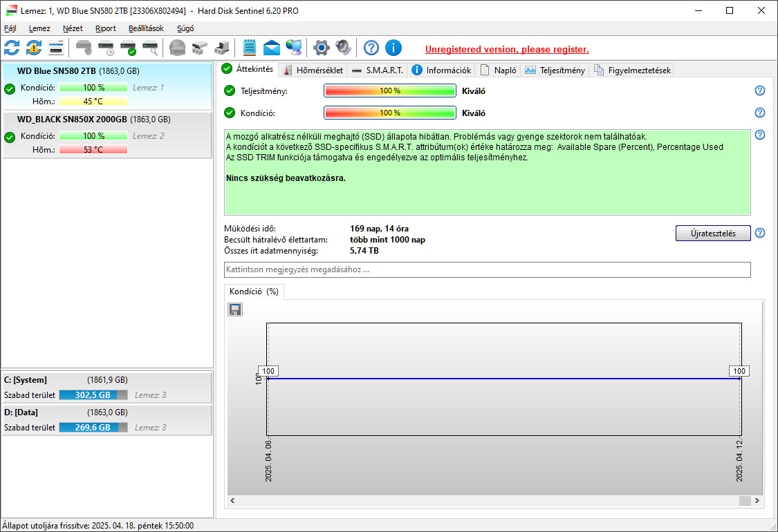Click the chart scrollbar right arrow
The image size is (778, 532).
pos(757,501)
